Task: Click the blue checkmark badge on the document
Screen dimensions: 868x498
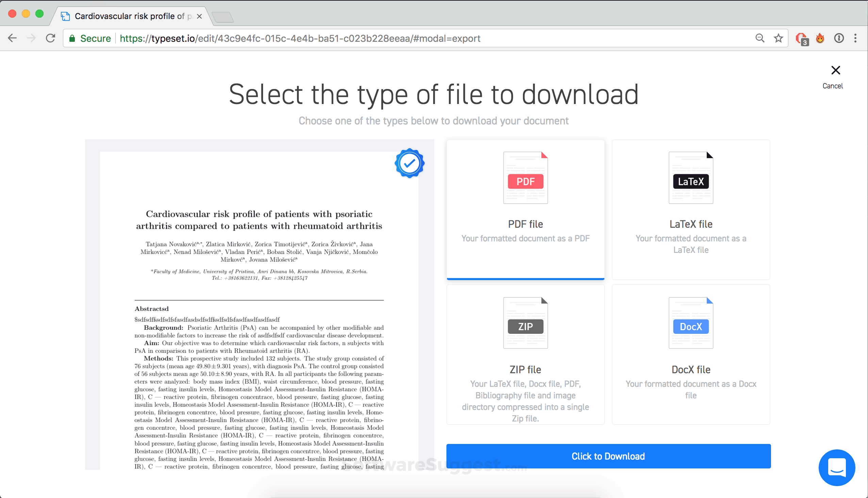Action: (409, 163)
